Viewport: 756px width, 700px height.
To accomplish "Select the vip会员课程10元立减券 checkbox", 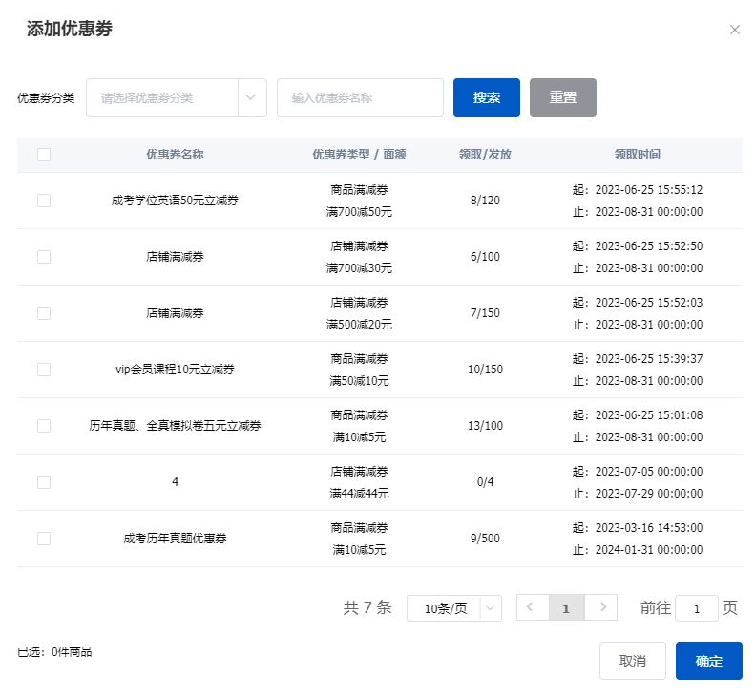I will 44,370.
